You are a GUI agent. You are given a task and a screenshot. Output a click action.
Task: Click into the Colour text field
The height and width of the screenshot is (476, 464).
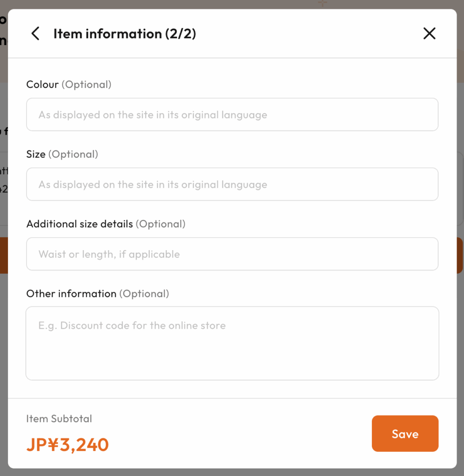click(232, 115)
